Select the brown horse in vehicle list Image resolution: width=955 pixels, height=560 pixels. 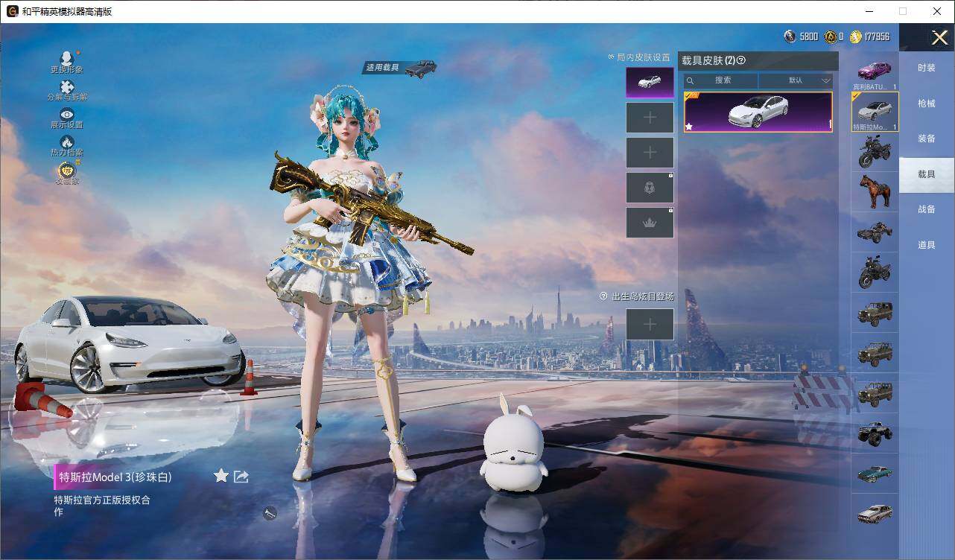point(875,191)
